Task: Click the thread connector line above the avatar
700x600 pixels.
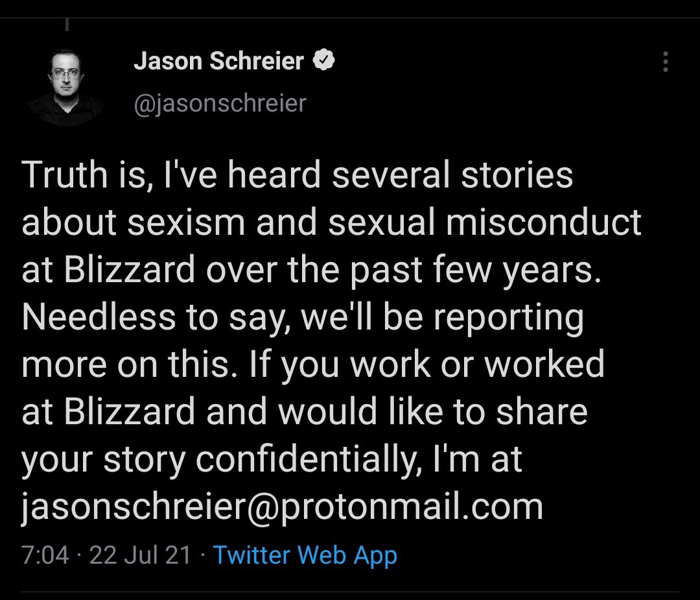Action: click(67, 25)
